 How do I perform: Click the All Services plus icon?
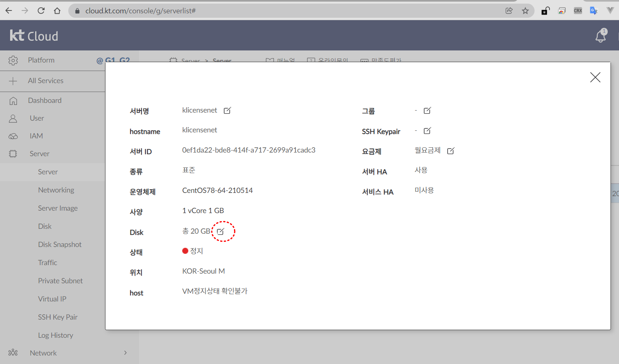point(13,81)
